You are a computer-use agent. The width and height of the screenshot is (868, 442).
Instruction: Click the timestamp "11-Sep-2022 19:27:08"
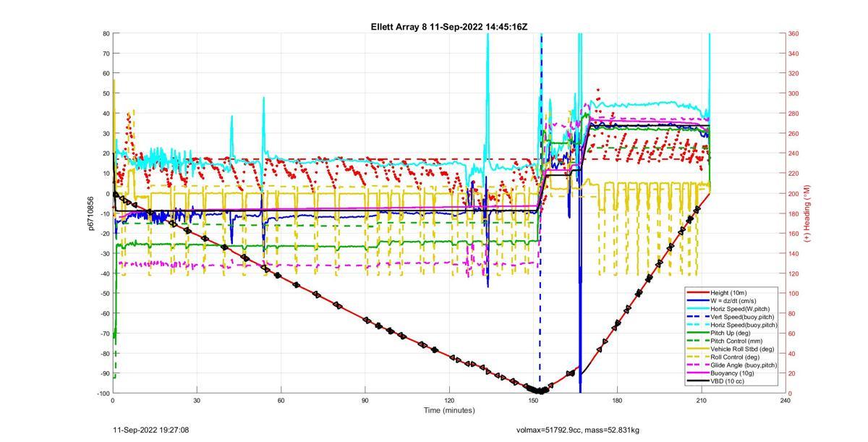coord(151,430)
